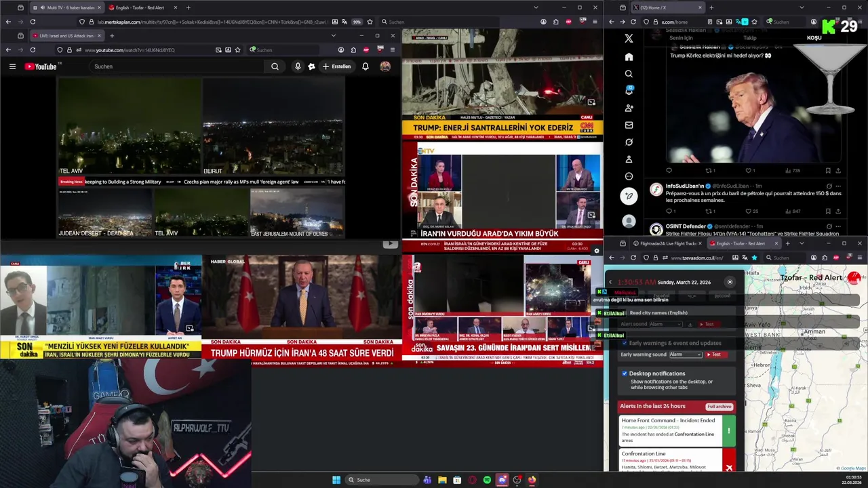Click list all tabs chevron in Multi TV window
The width and height of the screenshot is (868, 488).
(x=536, y=7)
